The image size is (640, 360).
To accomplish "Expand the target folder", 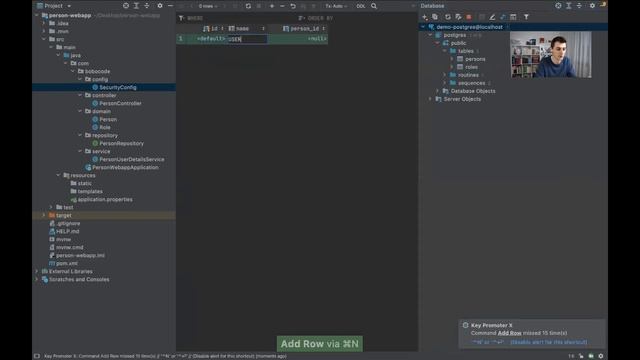I will (44, 215).
